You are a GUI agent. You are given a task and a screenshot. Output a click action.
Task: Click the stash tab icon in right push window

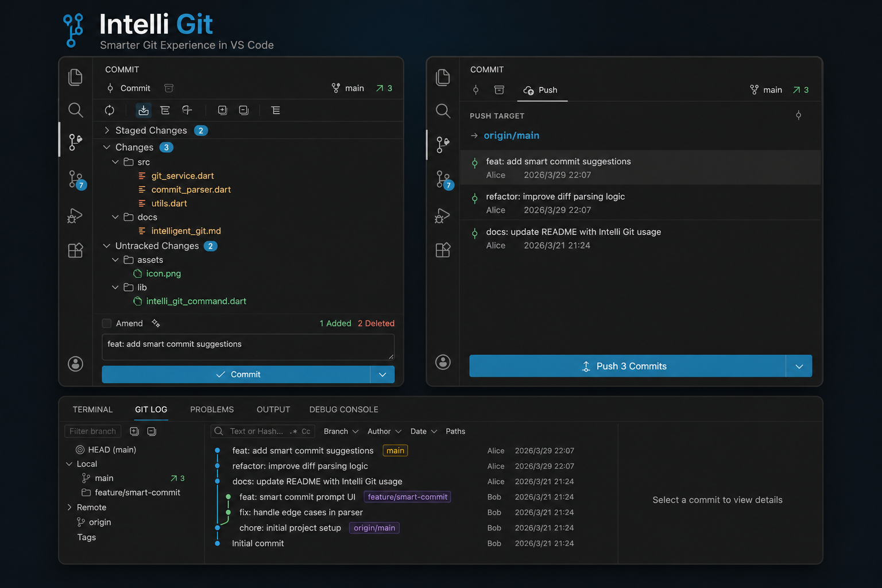(499, 90)
